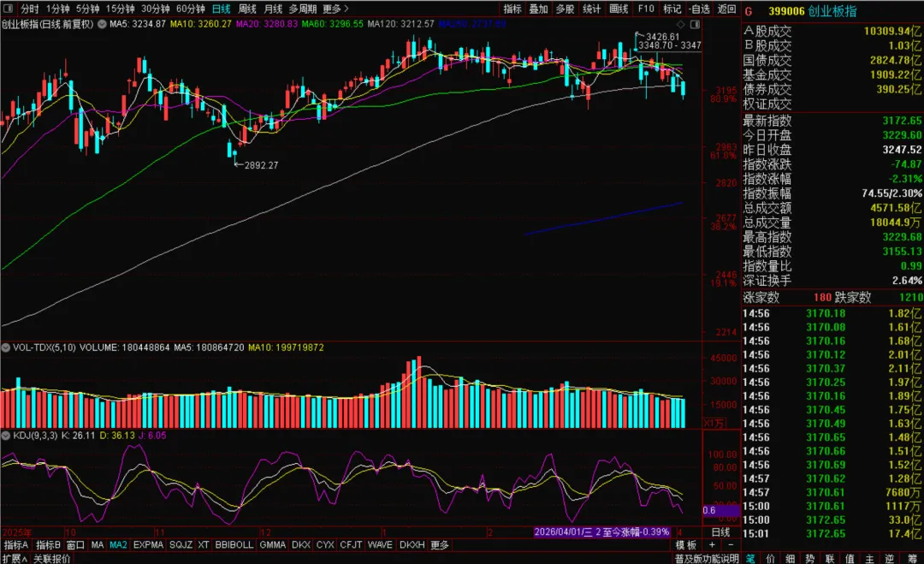Select the 联 tab in the quote panel

[830, 558]
